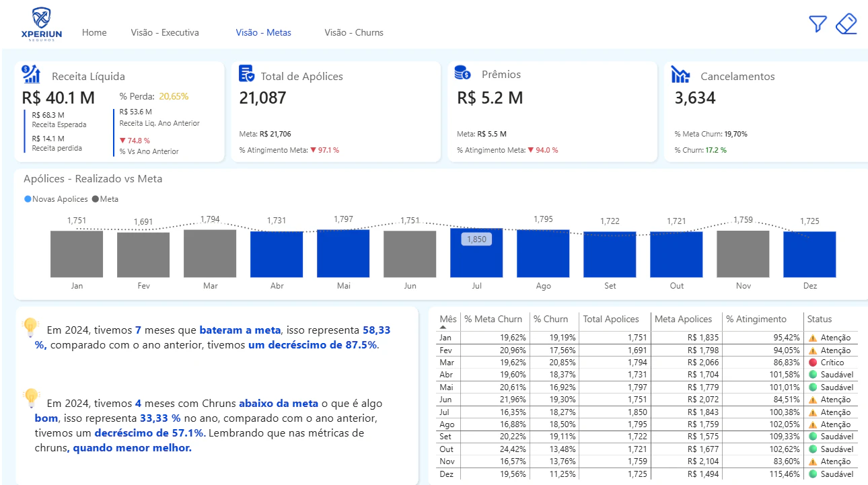868x485 pixels.
Task: Go to the Home page tab
Action: tap(94, 32)
